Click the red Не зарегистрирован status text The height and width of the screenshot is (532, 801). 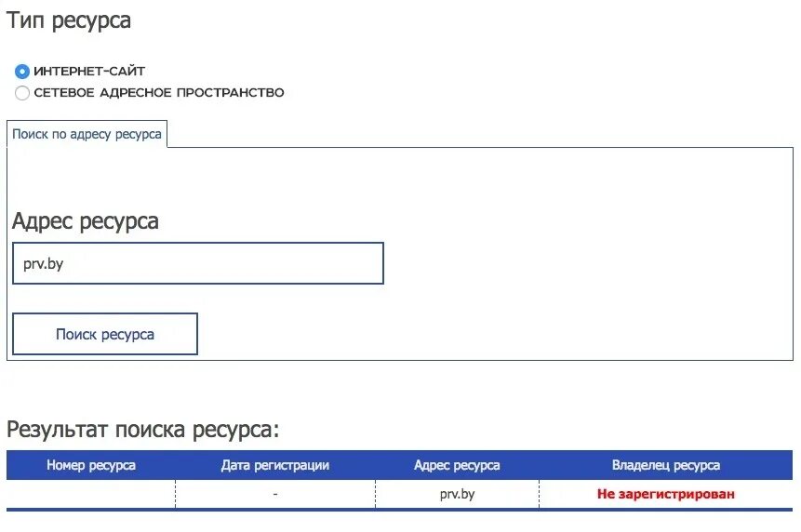click(x=666, y=494)
